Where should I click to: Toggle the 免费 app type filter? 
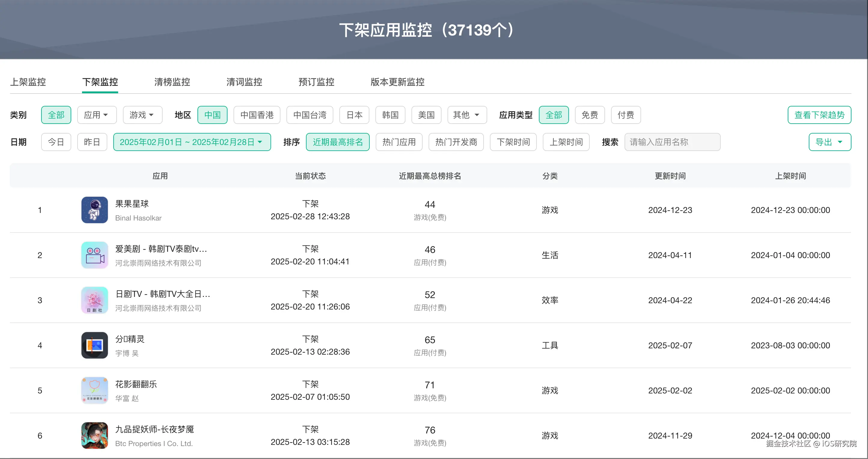(x=590, y=115)
